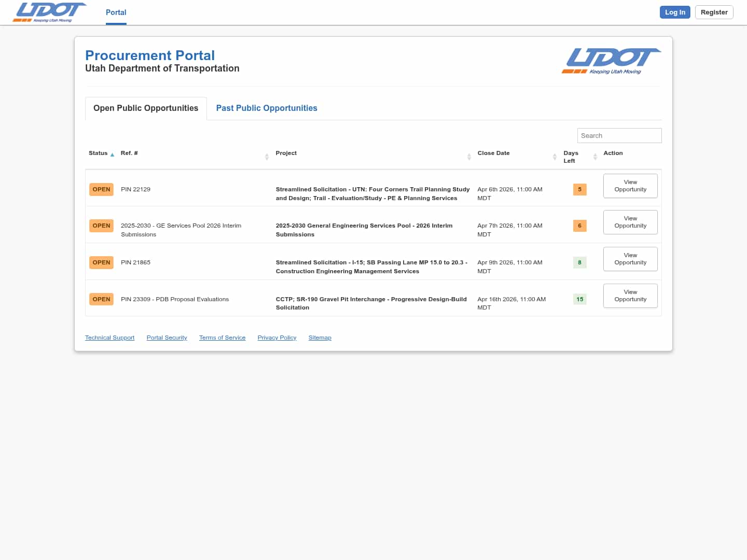Open the Privacy Policy link
Screen dimensions: 747x560
(277, 338)
